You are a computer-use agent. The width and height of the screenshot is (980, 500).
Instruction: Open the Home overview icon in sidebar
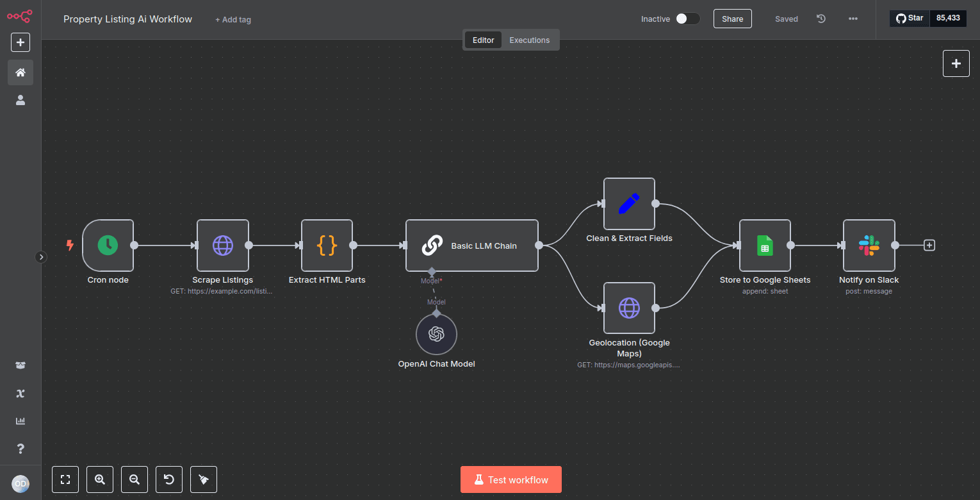pos(20,72)
